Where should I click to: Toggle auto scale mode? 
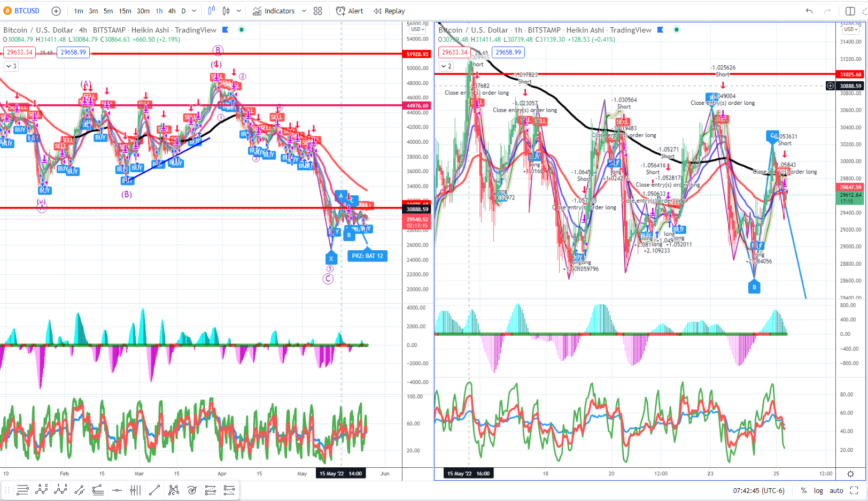836,490
